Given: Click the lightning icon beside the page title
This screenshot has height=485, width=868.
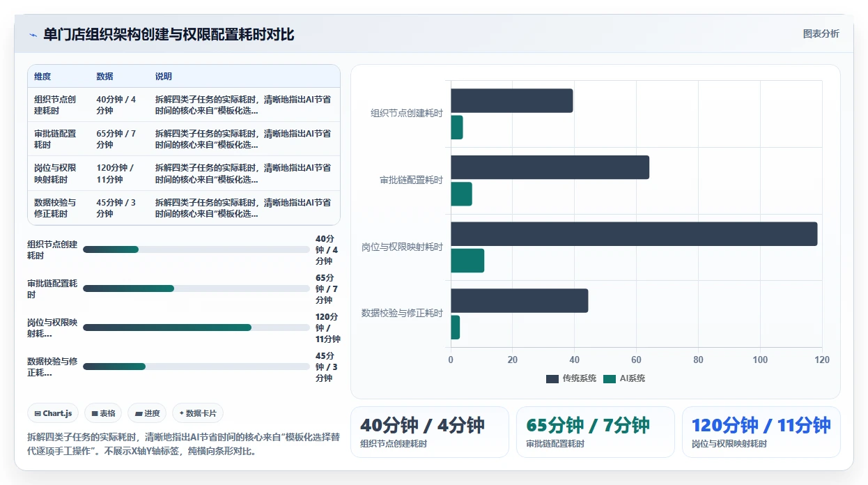Looking at the screenshot, I should click(33, 35).
